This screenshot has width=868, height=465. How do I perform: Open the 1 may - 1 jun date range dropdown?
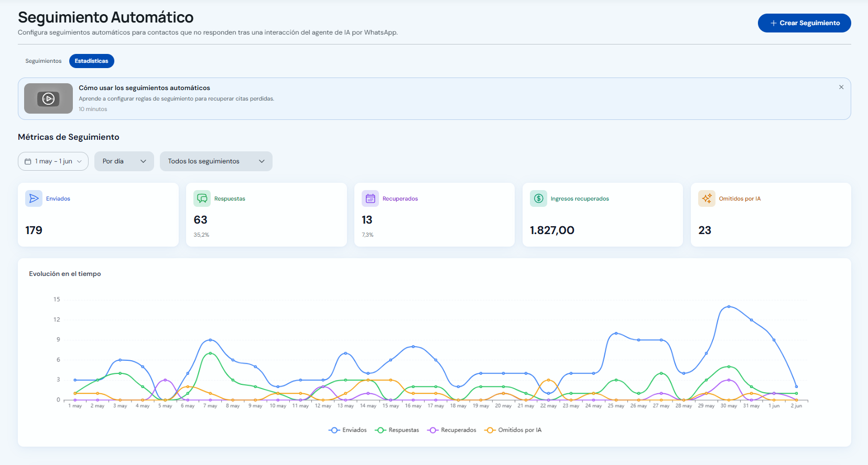(53, 161)
